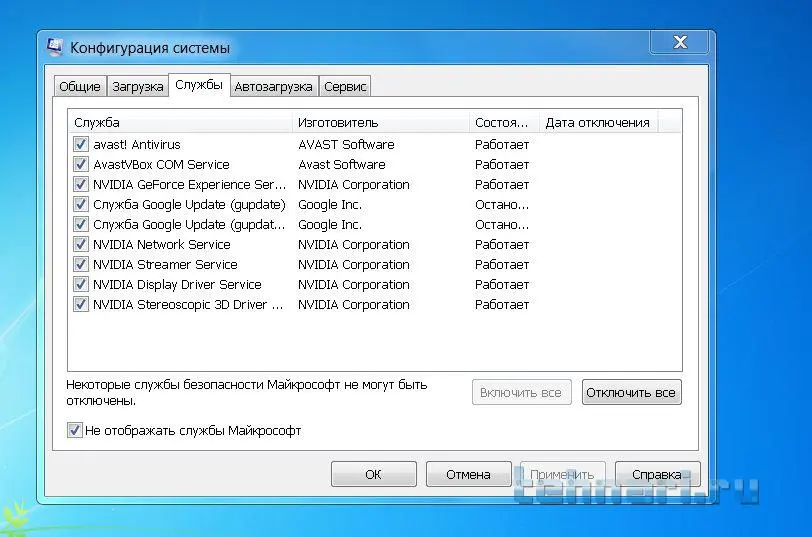The height and width of the screenshot is (537, 812).
Task: Select the 'avast! Antivirus' service name
Action: (x=137, y=144)
